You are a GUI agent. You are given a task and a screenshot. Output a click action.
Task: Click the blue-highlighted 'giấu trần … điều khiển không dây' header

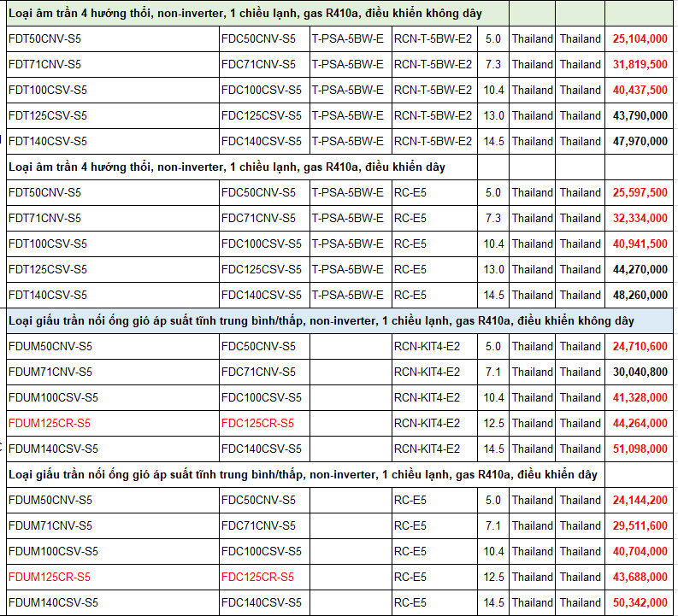(321, 321)
